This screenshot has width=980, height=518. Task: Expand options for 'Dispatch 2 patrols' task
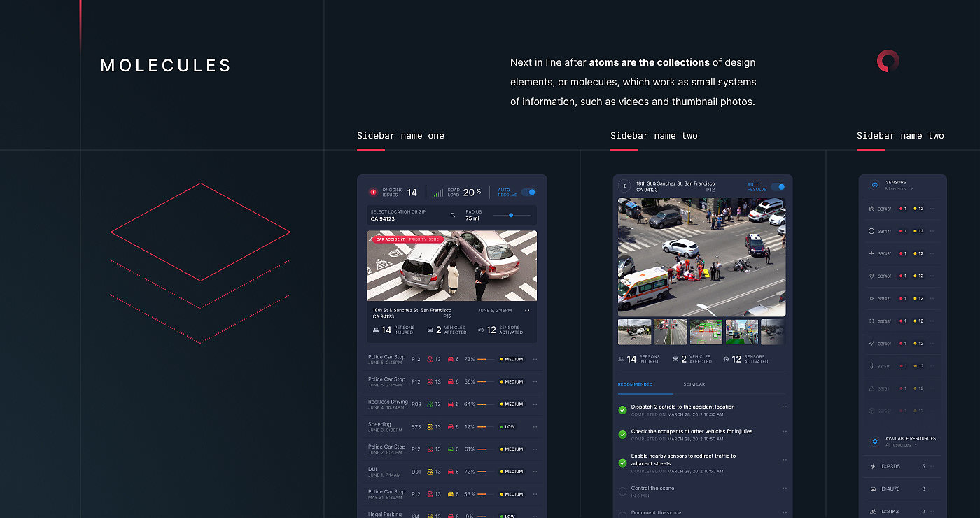pos(784,407)
